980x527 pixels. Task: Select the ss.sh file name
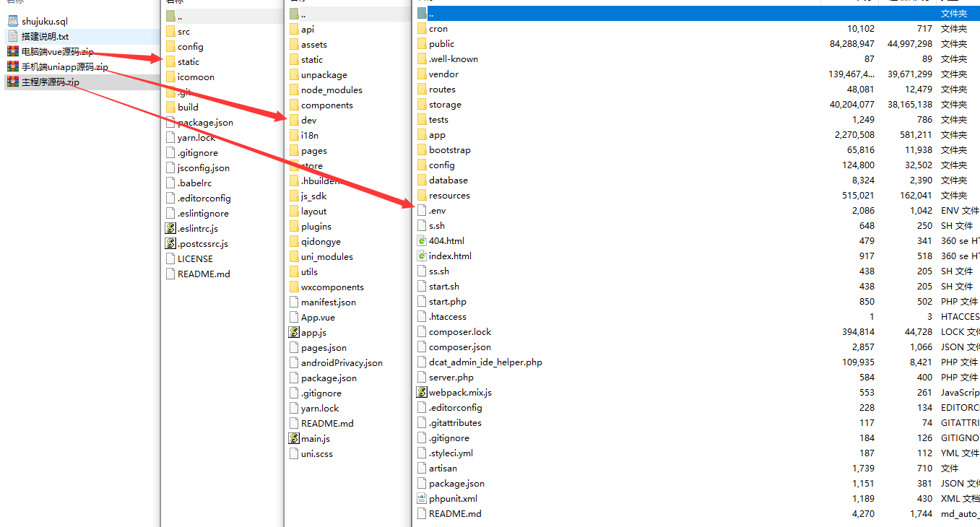[439, 271]
